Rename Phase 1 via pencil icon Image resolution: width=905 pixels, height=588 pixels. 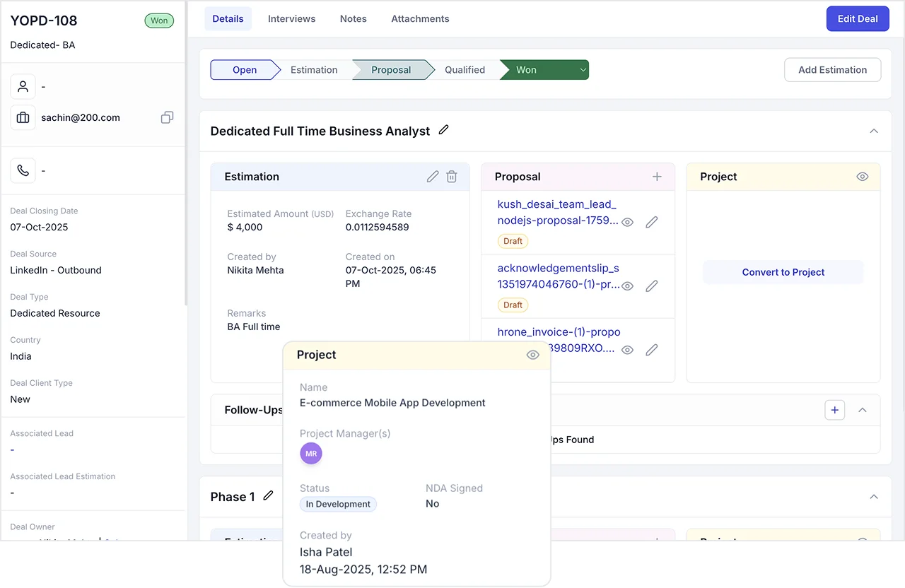tap(268, 496)
